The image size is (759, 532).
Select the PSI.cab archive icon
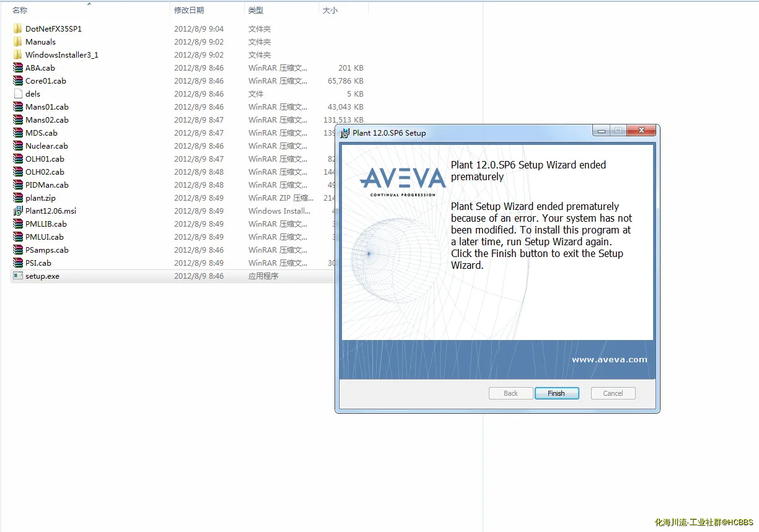17,263
